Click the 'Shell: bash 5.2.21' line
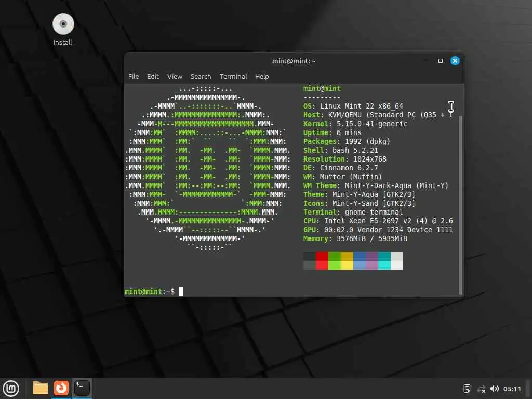 pyautogui.click(x=340, y=150)
